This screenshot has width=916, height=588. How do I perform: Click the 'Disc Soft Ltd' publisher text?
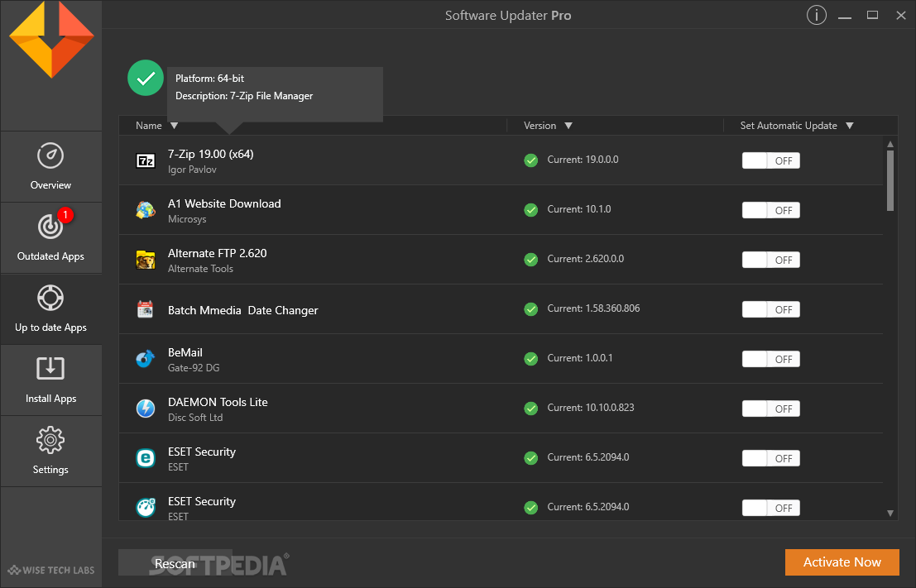pos(195,418)
